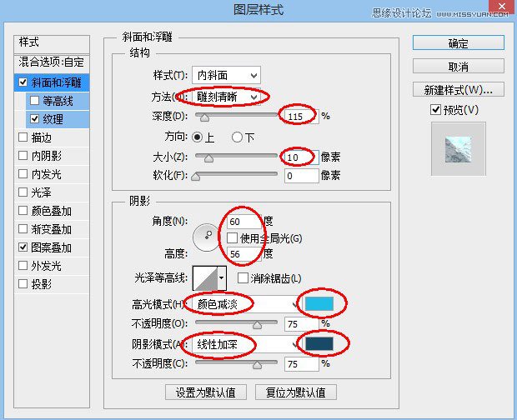Enable the 光泽 checkbox

pos(23,192)
